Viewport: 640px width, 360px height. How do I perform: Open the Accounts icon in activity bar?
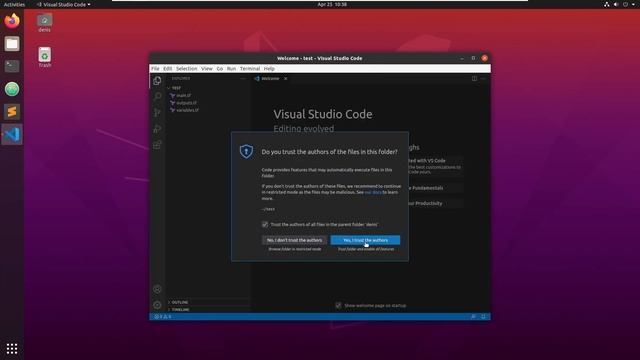(157, 289)
